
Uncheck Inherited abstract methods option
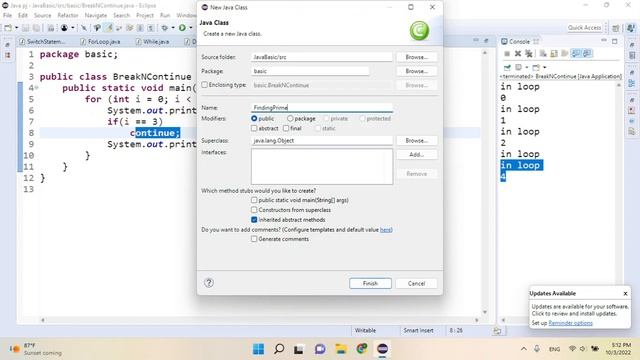254,220
